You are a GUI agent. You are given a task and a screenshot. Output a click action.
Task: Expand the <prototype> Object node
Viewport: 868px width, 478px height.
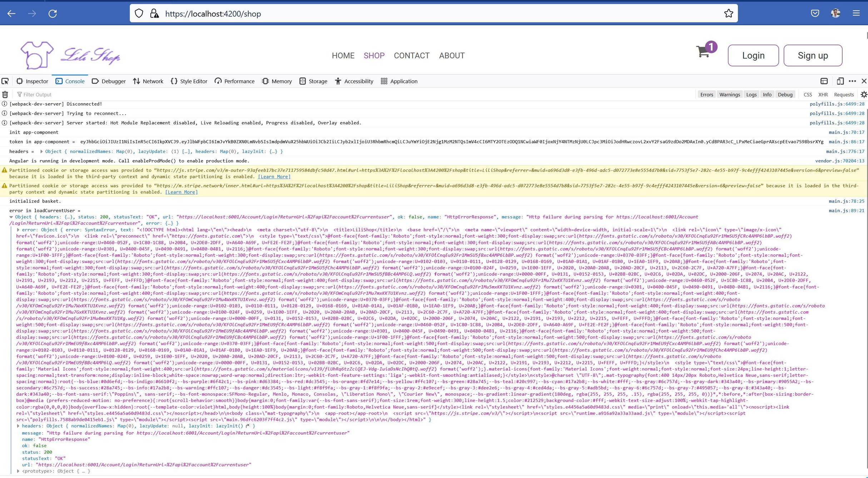pos(18,471)
